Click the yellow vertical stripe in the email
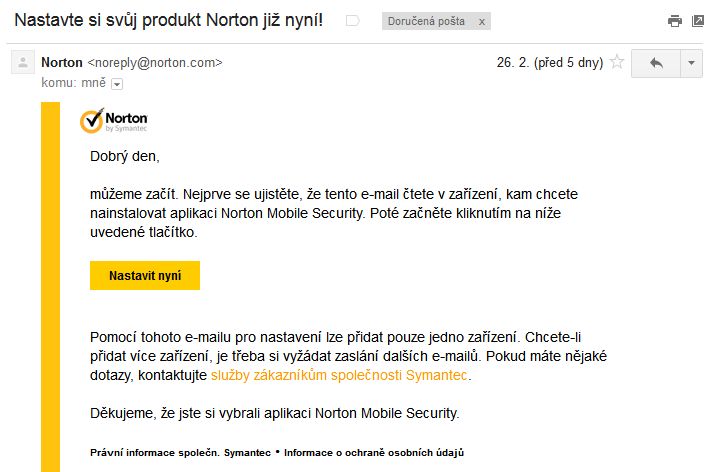The height and width of the screenshot is (472, 709). pyautogui.click(x=50, y=287)
